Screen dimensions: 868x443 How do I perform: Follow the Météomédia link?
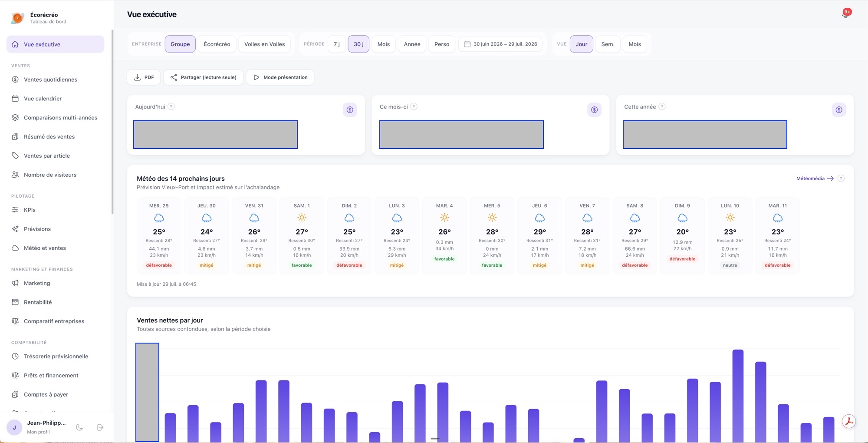(x=815, y=179)
